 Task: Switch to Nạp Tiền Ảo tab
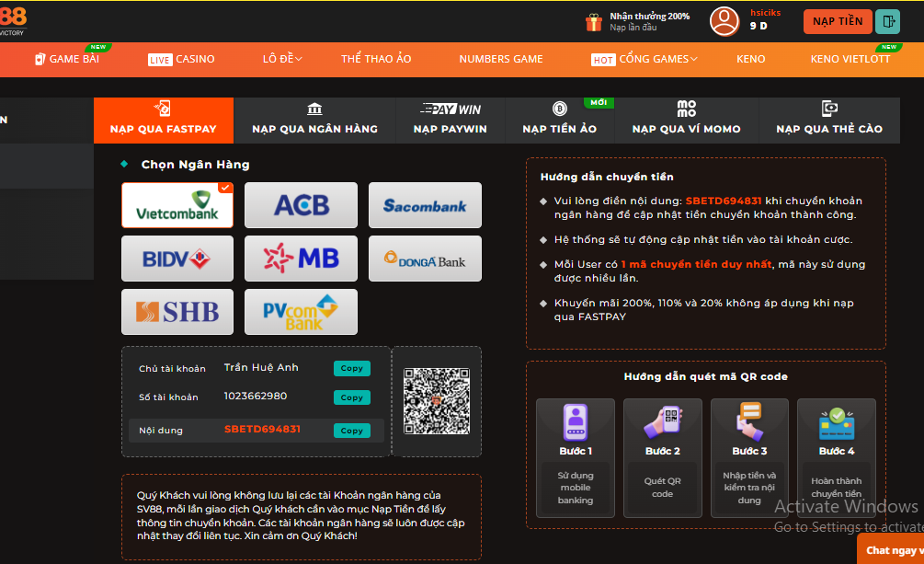(x=560, y=121)
